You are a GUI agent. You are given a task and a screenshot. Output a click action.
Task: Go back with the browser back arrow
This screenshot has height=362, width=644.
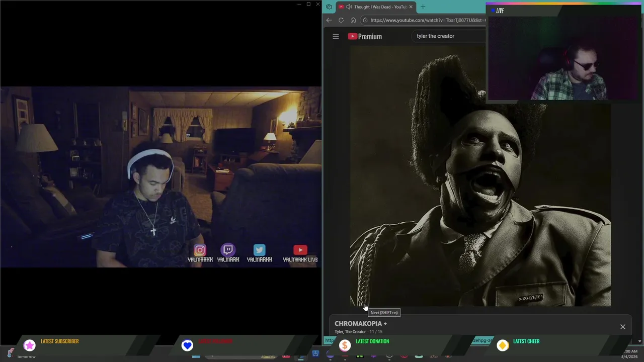click(329, 20)
